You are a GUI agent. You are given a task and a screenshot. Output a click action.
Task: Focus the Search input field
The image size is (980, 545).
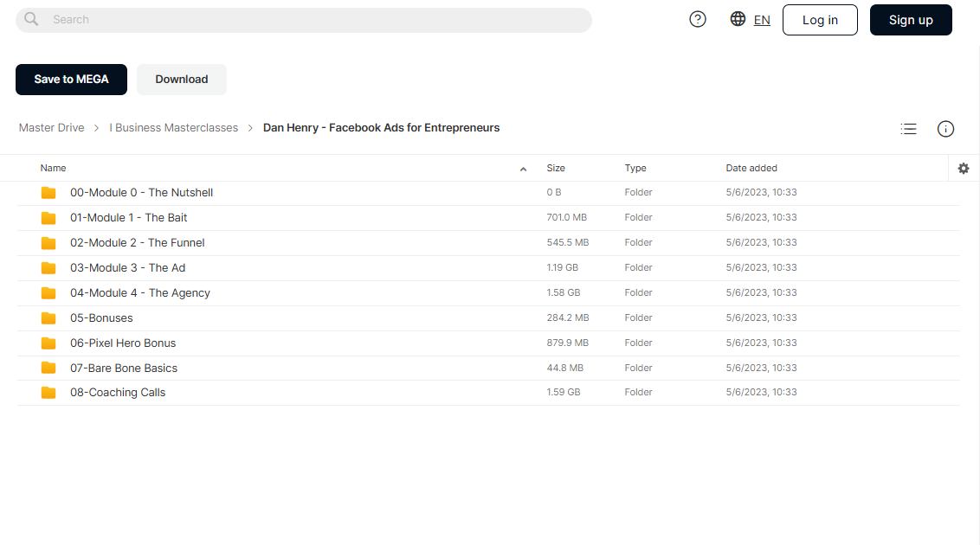coord(304,20)
